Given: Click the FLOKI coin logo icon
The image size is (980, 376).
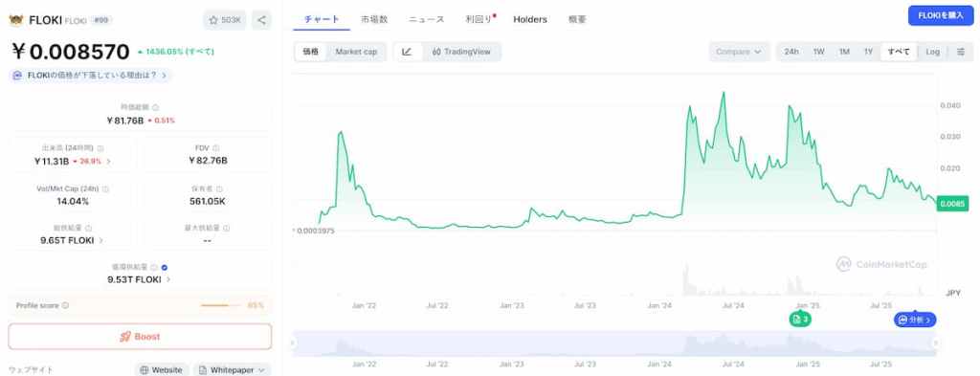Looking at the screenshot, I should tap(15, 20).
